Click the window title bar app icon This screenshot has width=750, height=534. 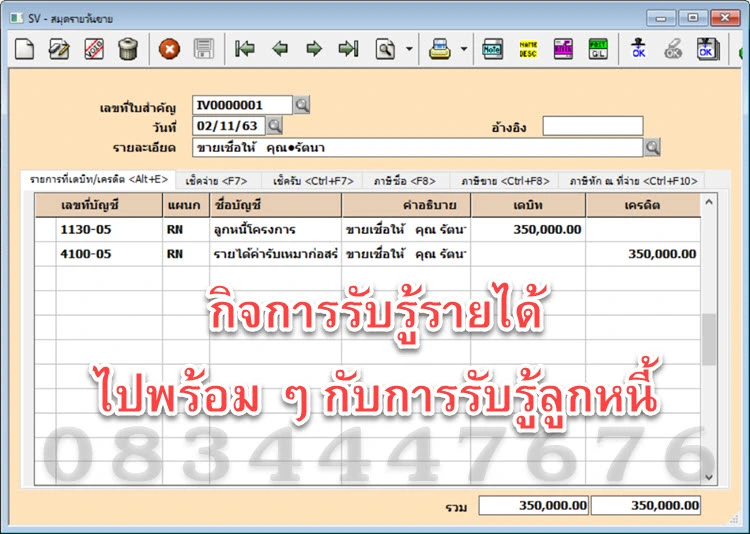click(x=17, y=18)
